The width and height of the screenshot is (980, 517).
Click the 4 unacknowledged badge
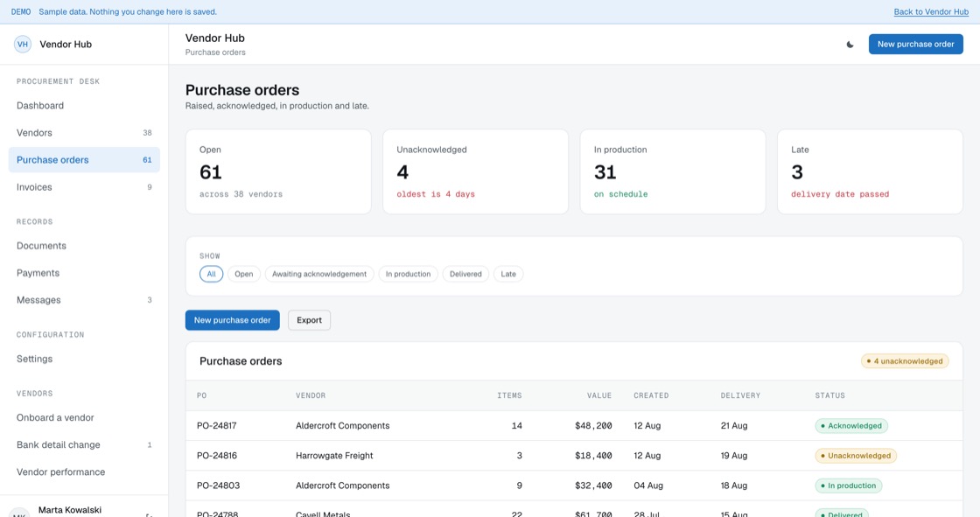[905, 361]
